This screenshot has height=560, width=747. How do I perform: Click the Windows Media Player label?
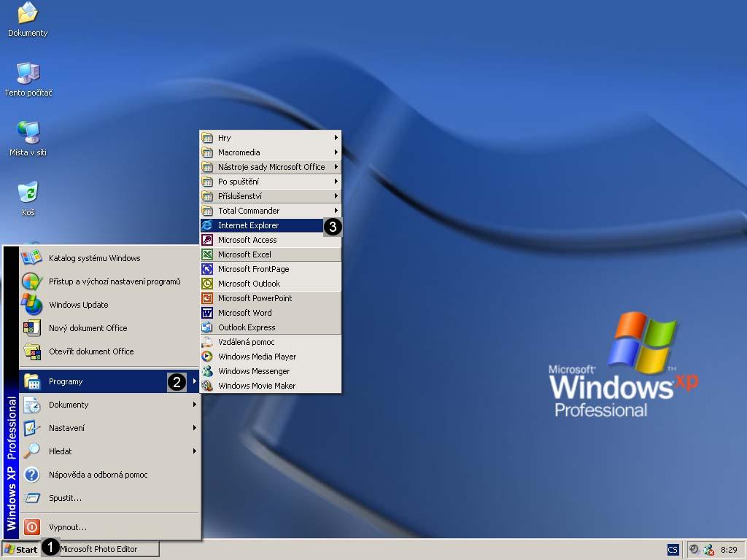click(258, 356)
